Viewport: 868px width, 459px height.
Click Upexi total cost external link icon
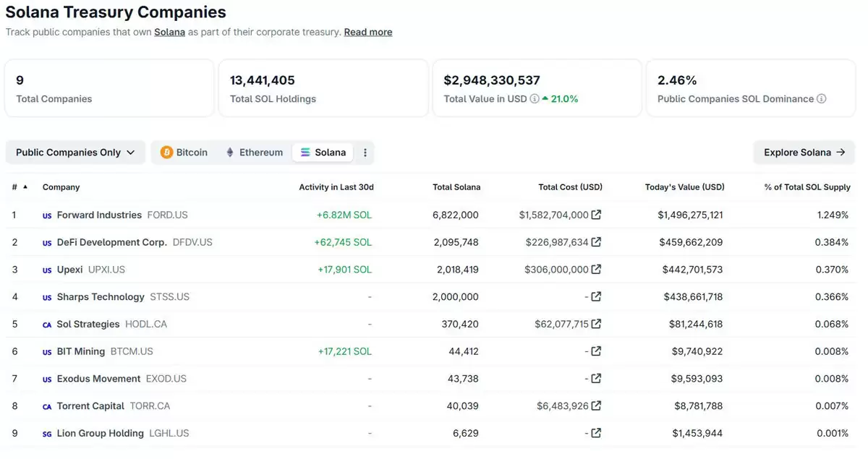pyautogui.click(x=596, y=269)
